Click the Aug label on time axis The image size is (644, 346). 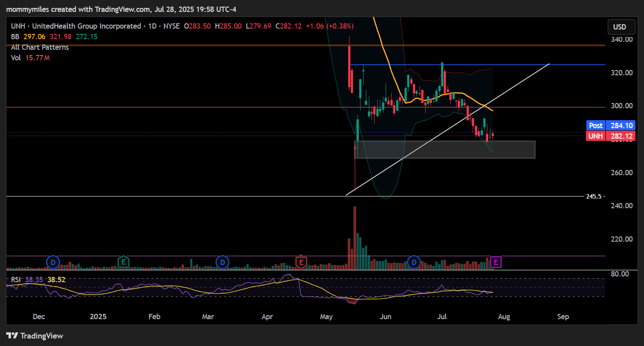pyautogui.click(x=504, y=317)
